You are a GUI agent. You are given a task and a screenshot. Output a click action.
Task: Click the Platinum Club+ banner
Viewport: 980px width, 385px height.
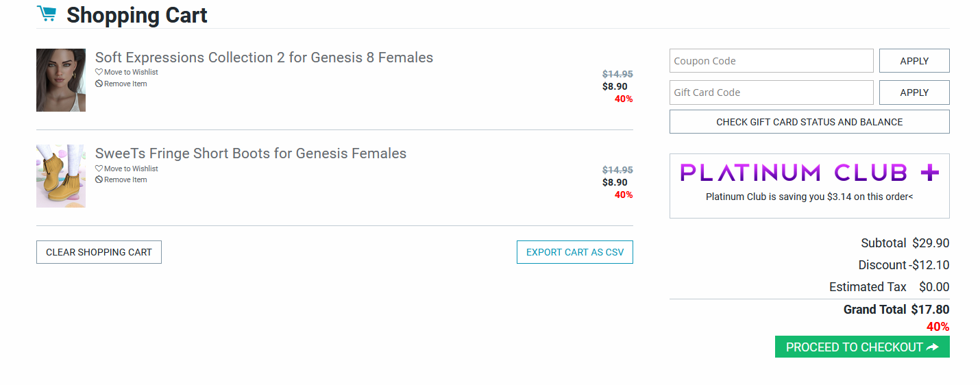tap(809, 173)
